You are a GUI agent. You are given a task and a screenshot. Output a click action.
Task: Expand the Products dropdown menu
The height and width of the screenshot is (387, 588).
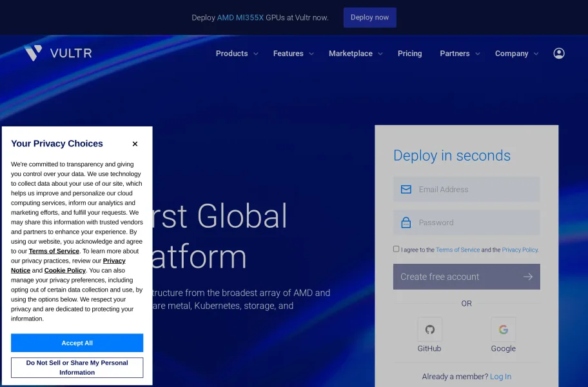[x=237, y=54]
